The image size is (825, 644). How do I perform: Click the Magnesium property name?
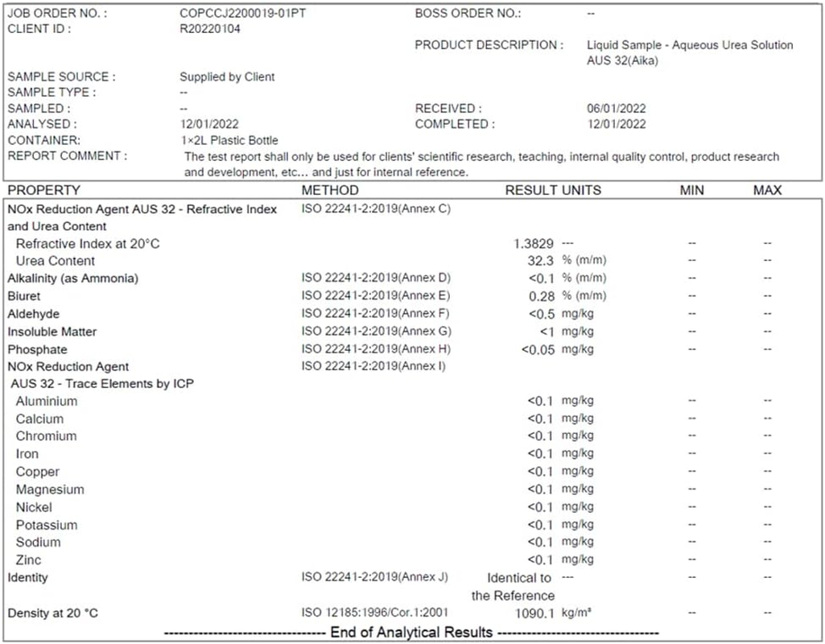coord(50,489)
